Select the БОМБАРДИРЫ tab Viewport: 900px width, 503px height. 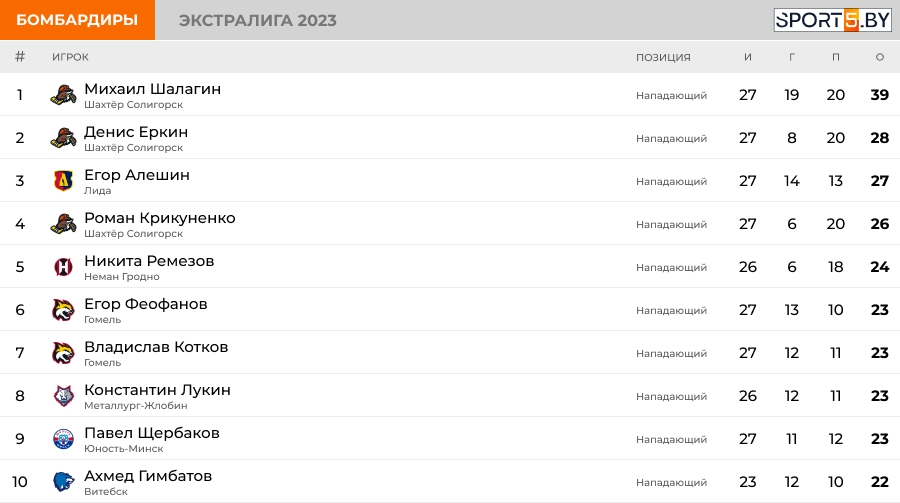click(77, 20)
